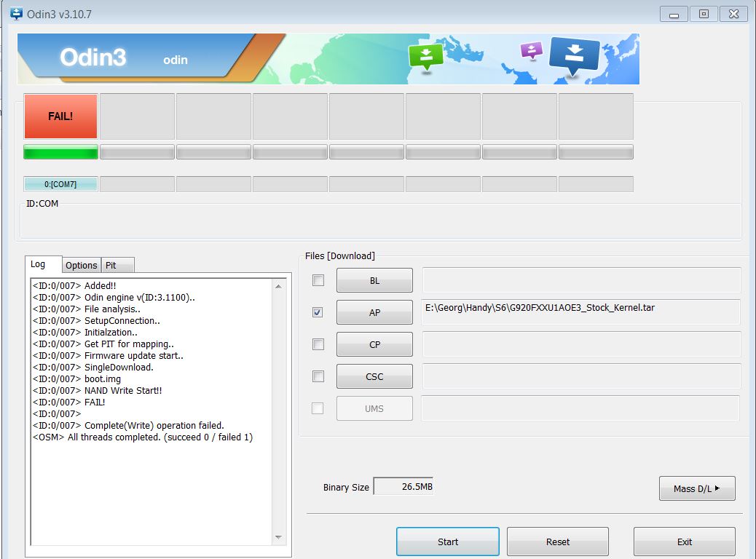Click the greyed-out UMS button
756x559 pixels.
(x=374, y=408)
